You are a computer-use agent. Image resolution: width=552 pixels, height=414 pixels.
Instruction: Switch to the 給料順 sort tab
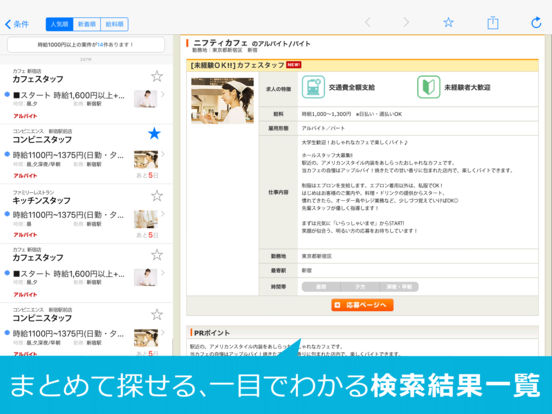click(114, 24)
